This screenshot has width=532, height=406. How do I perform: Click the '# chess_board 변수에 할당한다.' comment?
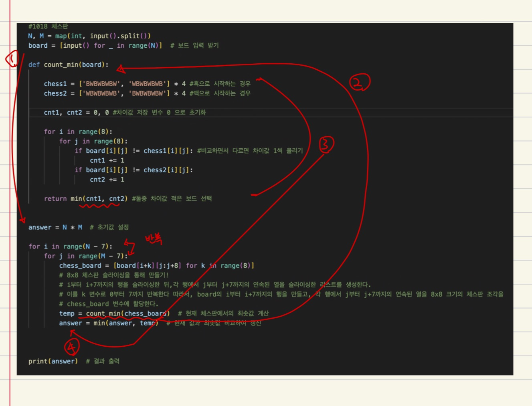(x=109, y=304)
